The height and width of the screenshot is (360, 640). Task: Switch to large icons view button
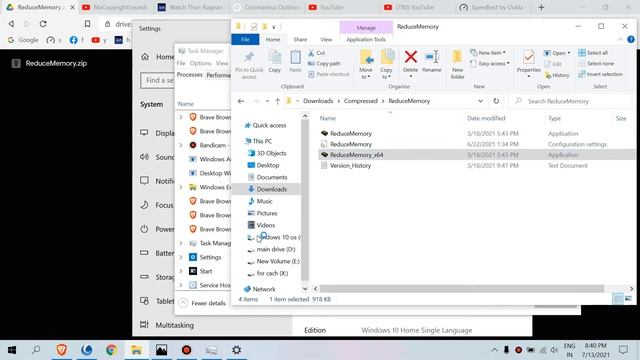click(628, 299)
